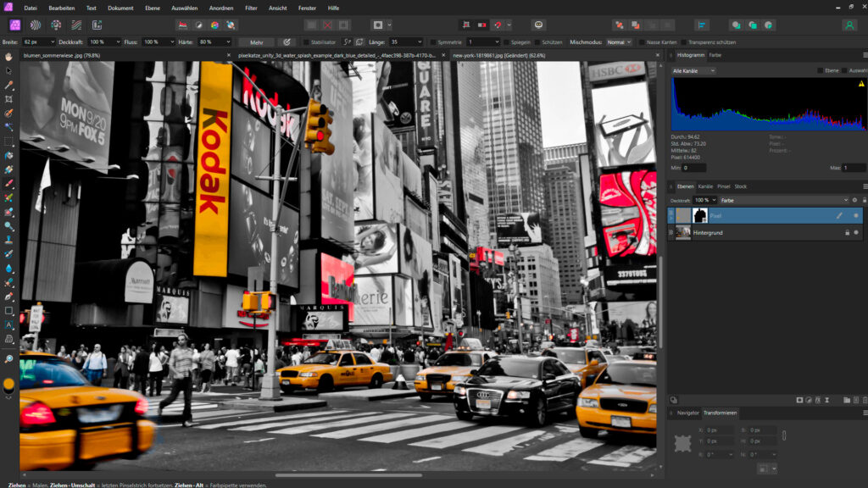The image size is (868, 488).
Task: Click the layer effects gear icon
Action: (854, 200)
